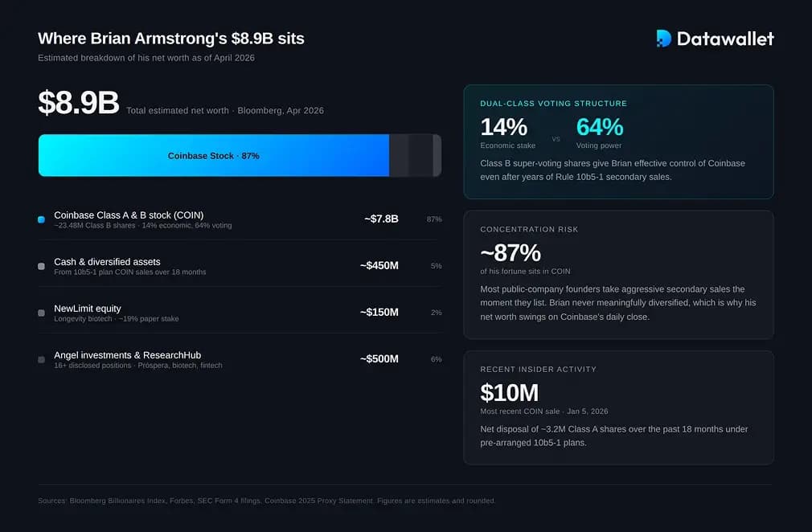Click 'Most recent COIN sale · Jan 5, 2026'
Image resolution: width=812 pixels, height=532 pixels.
click(543, 411)
